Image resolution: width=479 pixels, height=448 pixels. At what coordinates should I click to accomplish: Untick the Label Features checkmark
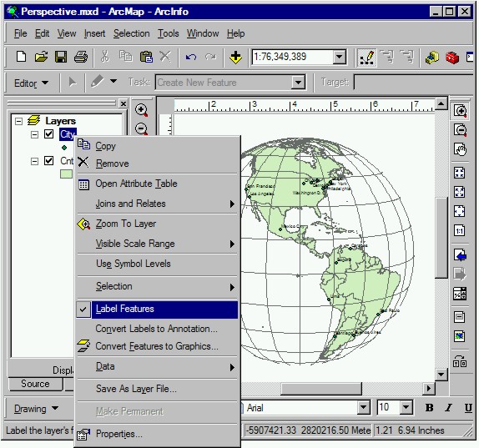pyautogui.click(x=83, y=310)
